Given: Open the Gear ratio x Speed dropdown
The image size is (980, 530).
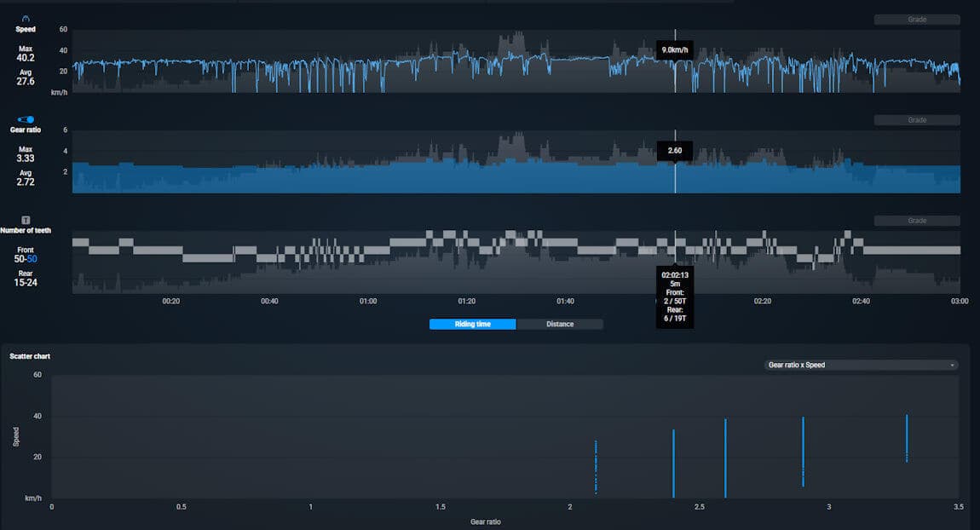Looking at the screenshot, I should point(861,365).
